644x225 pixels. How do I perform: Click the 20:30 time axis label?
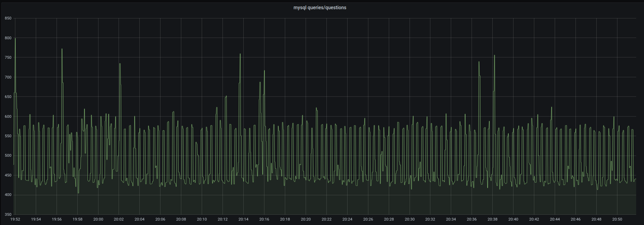(410, 219)
